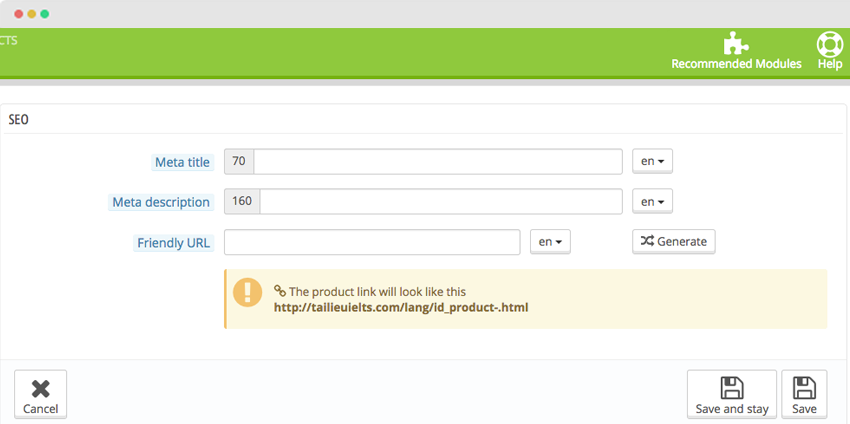
Task: Click the 70 character counter badge
Action: (x=239, y=162)
